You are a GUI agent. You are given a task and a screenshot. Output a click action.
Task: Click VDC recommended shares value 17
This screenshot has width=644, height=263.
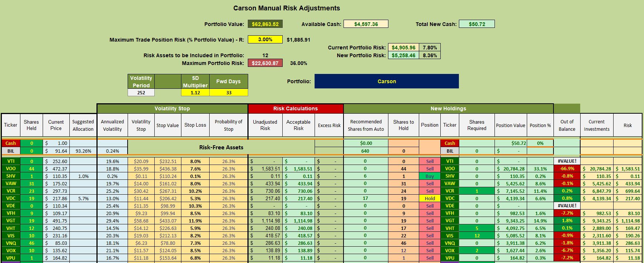(x=365, y=198)
